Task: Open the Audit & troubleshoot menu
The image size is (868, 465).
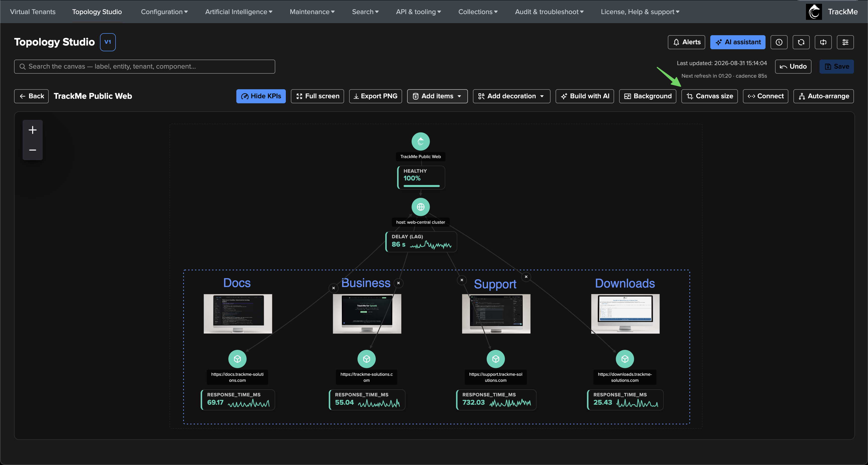Action: coord(549,12)
